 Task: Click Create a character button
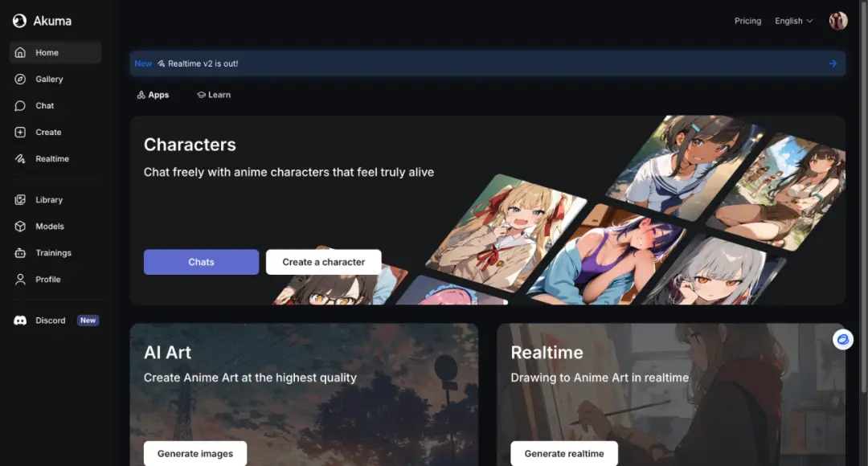click(324, 263)
